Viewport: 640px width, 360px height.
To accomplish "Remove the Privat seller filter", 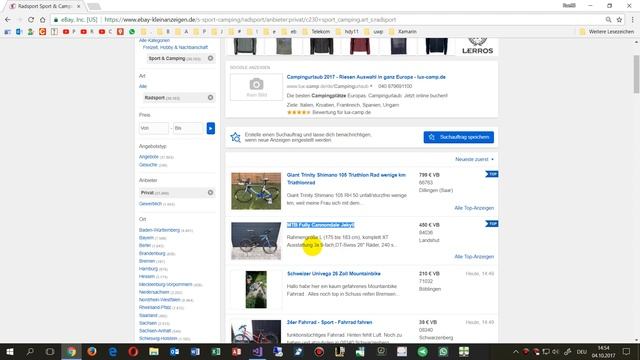I will (x=211, y=192).
